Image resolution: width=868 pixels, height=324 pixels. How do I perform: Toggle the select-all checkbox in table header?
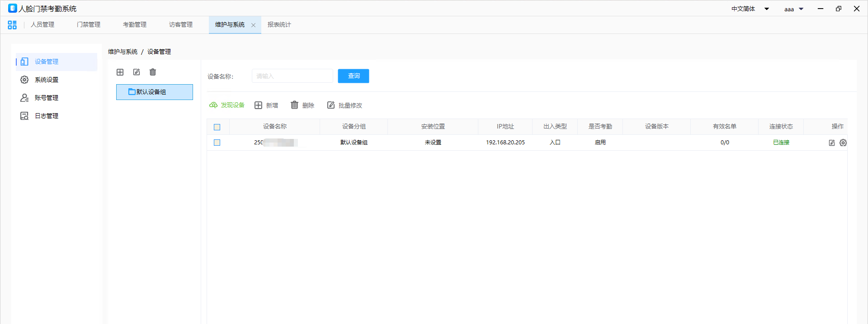217,127
